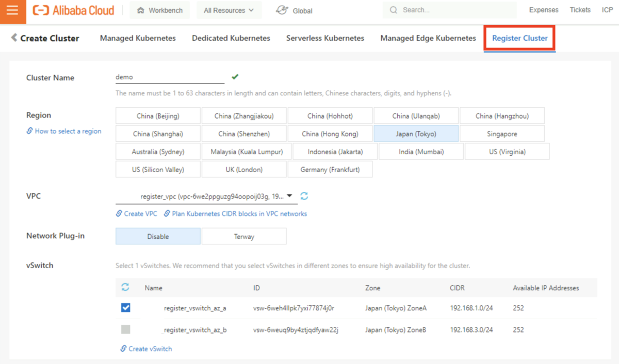The height and width of the screenshot is (364, 619).
Task: Select Terway network plug-in option
Action: pos(244,236)
